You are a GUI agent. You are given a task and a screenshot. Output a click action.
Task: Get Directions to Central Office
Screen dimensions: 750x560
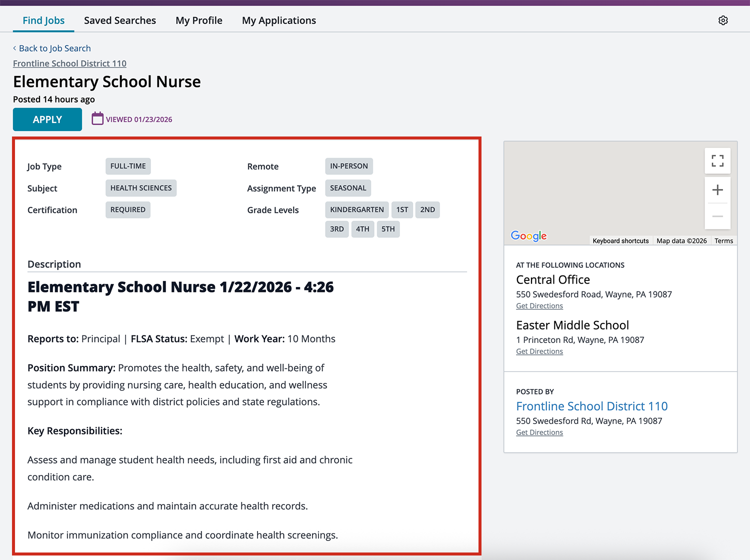539,305
